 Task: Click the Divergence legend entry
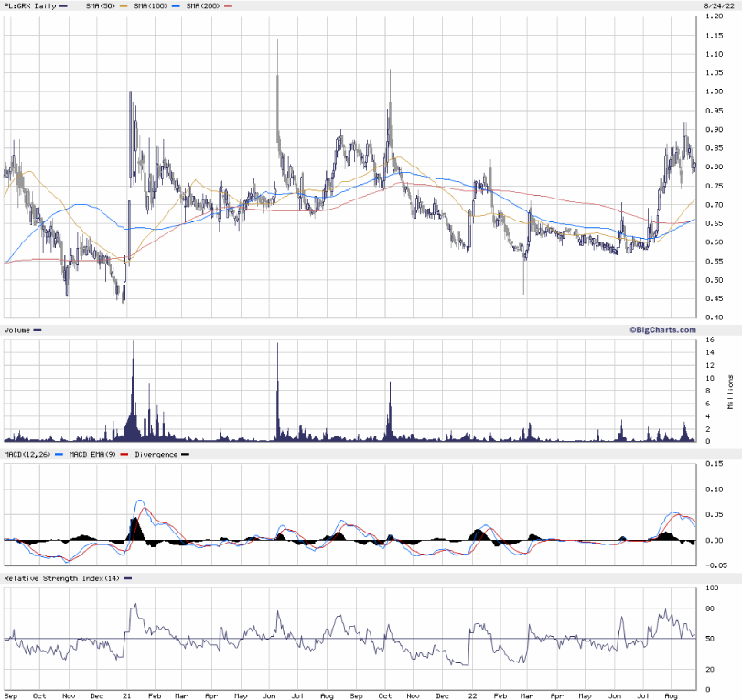coord(156,454)
